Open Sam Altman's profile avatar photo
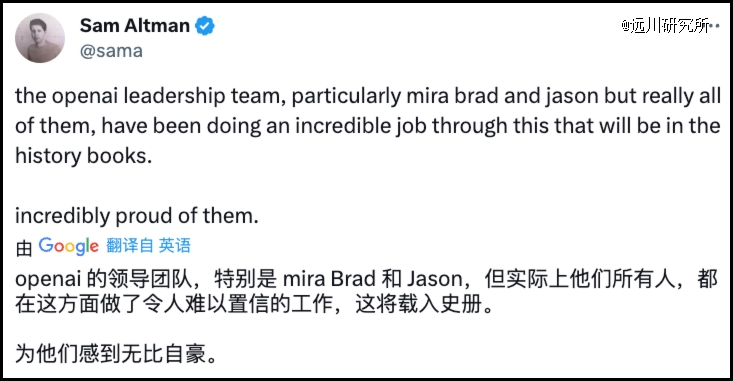The image size is (733, 381). (x=40, y=38)
